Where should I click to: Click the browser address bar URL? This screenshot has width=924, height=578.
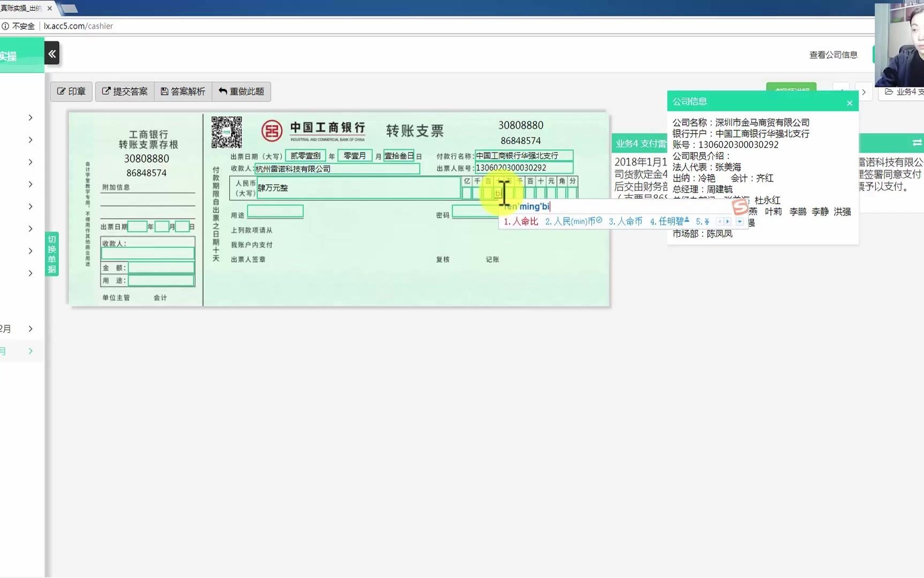(79, 26)
